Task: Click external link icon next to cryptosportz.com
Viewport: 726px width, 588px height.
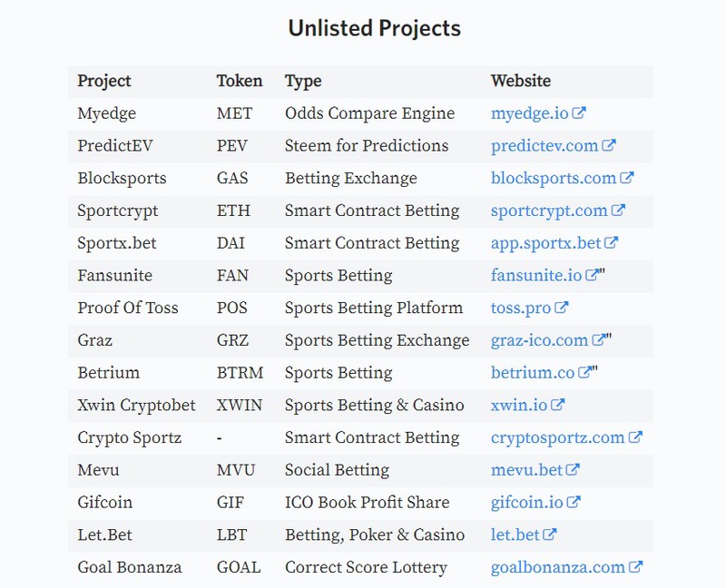Action: pos(634,437)
